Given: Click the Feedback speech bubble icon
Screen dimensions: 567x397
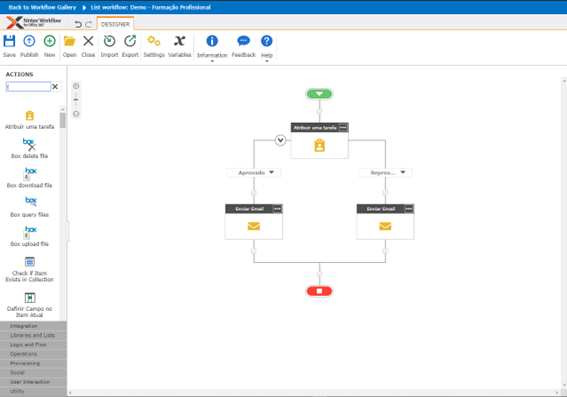Looking at the screenshot, I should 243,41.
